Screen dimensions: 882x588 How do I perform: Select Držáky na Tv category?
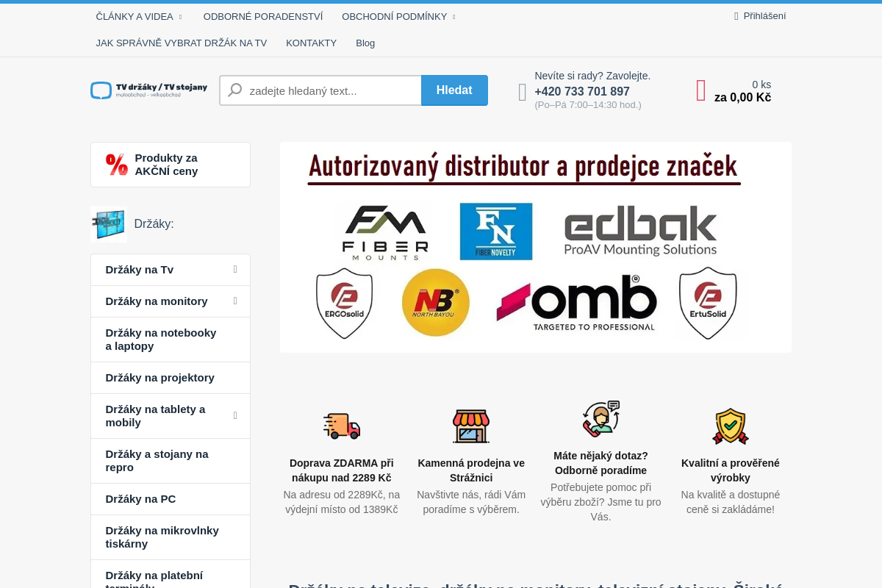pos(171,270)
